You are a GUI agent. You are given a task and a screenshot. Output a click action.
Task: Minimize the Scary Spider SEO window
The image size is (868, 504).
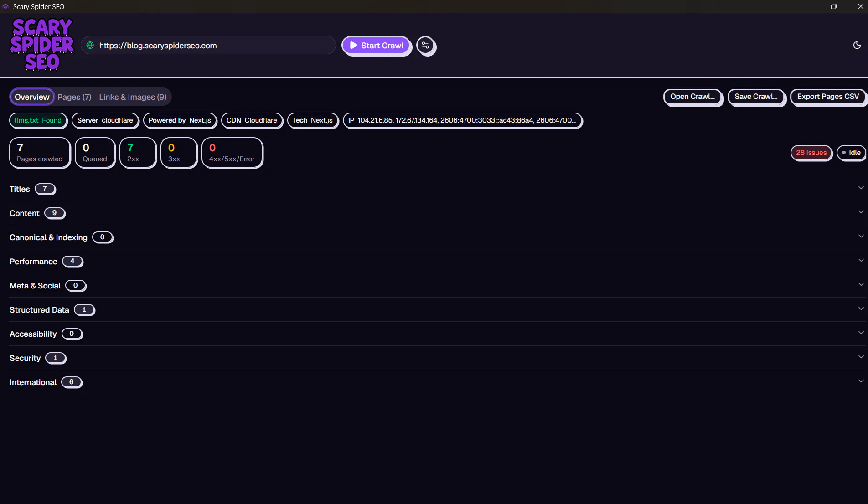(807, 6)
